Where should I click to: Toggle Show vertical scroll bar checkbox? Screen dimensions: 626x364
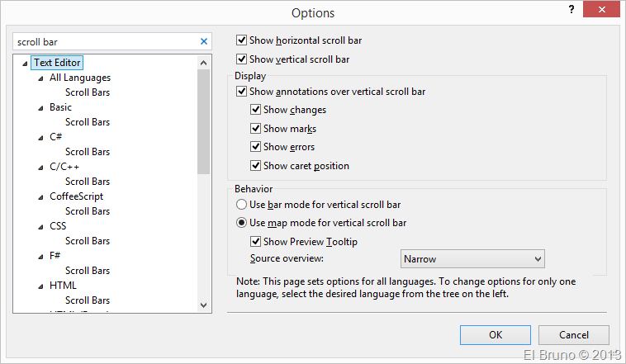242,59
